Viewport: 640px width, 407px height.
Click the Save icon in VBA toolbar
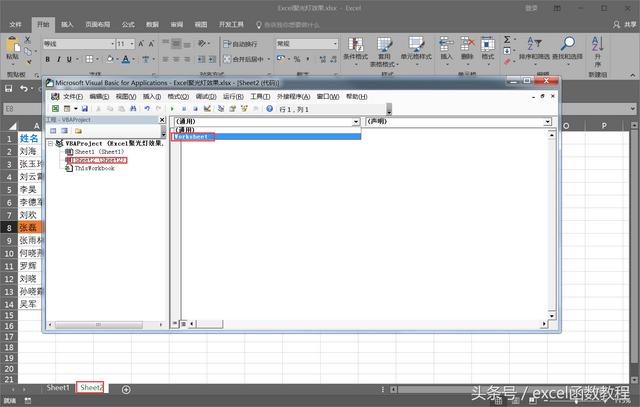pos(85,109)
